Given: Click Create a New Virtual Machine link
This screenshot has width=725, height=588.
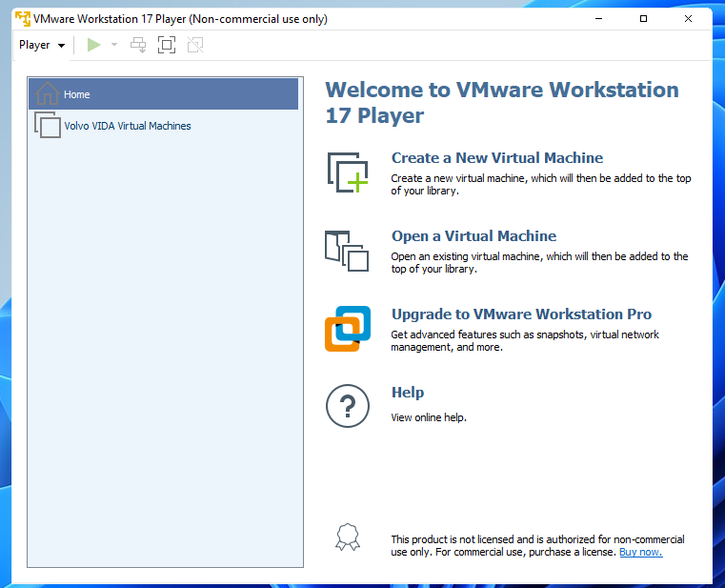Looking at the screenshot, I should 497,158.
